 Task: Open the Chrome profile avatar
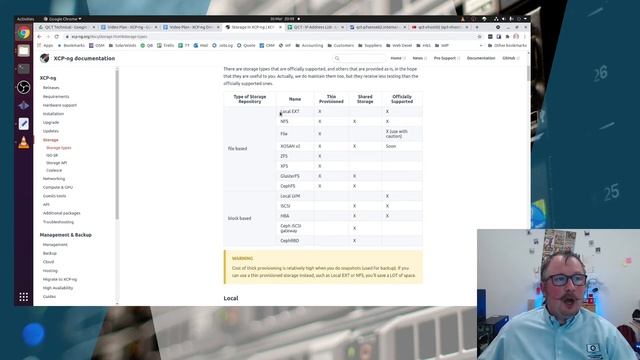tap(516, 37)
